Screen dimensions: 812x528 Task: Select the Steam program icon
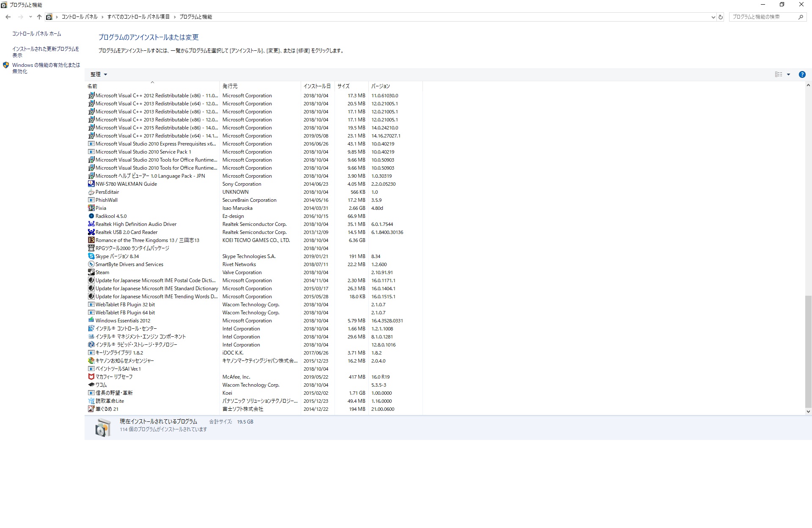coord(91,272)
